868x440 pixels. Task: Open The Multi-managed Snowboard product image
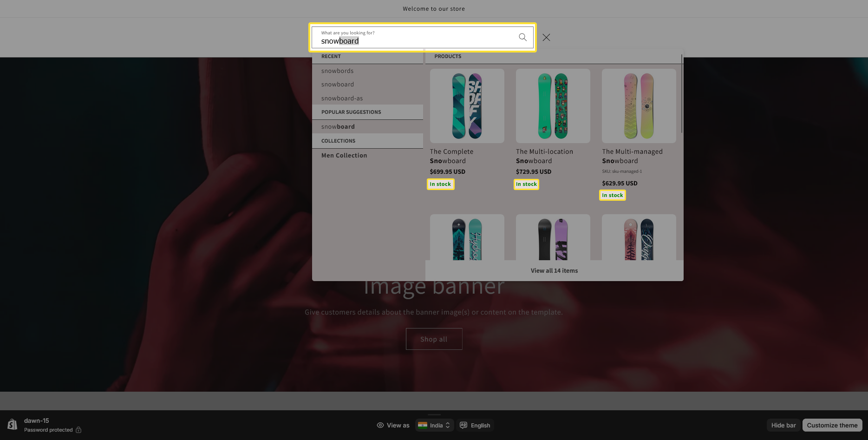639,106
